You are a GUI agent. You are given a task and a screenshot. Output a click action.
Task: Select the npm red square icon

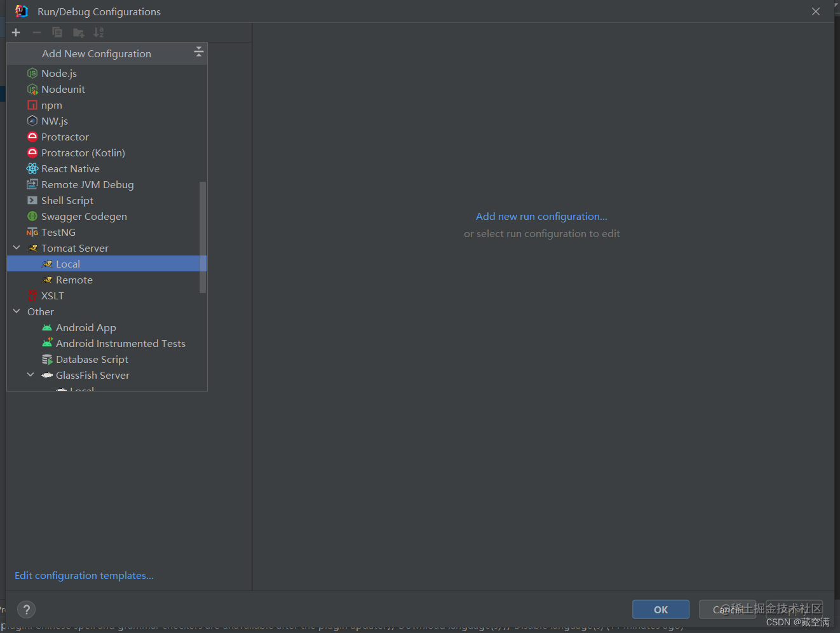point(32,105)
